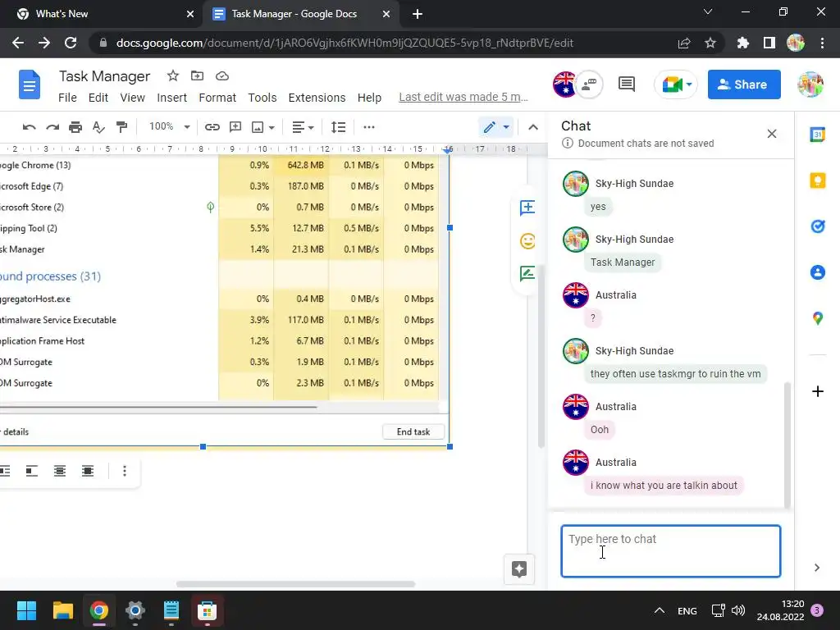Open Microsoft Store from the taskbar
840x630 pixels.
(207, 610)
